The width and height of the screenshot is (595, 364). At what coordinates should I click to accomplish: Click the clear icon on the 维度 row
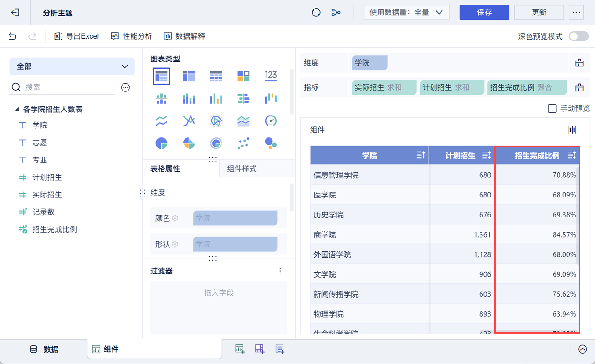coord(580,63)
